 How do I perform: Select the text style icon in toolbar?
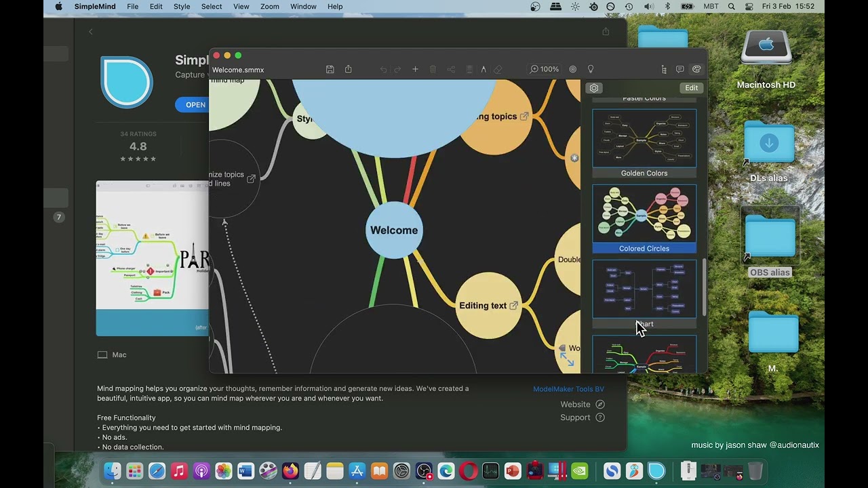[484, 69]
